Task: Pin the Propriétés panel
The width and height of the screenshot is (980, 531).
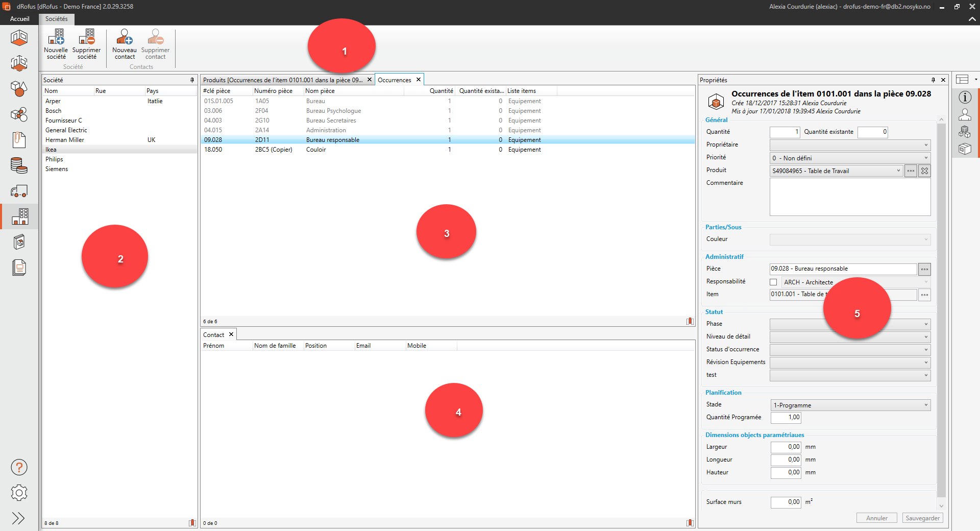Action: coord(933,80)
